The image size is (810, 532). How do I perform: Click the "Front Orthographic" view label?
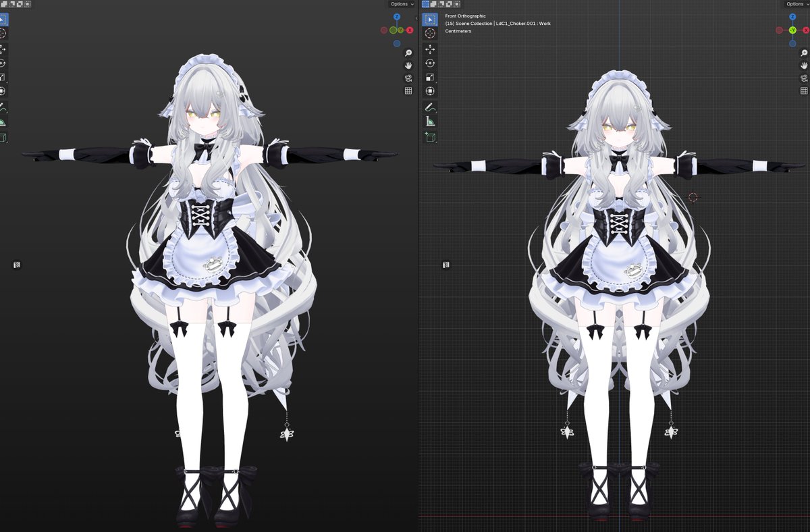465,16
